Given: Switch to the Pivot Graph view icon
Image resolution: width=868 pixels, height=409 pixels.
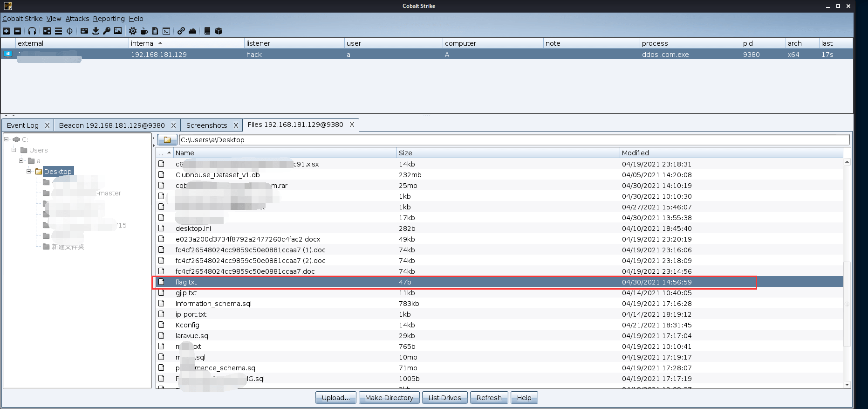Looking at the screenshot, I should coord(47,31).
